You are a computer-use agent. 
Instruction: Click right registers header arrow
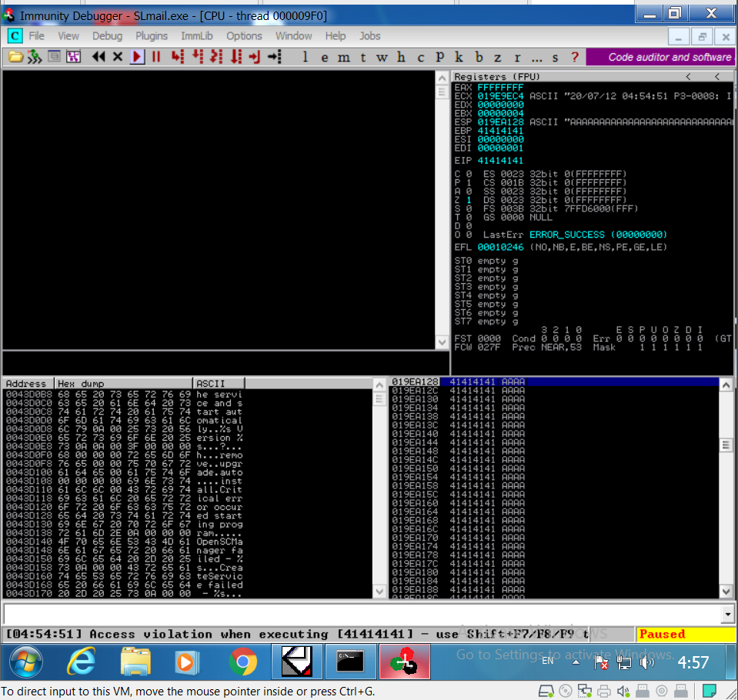point(717,76)
